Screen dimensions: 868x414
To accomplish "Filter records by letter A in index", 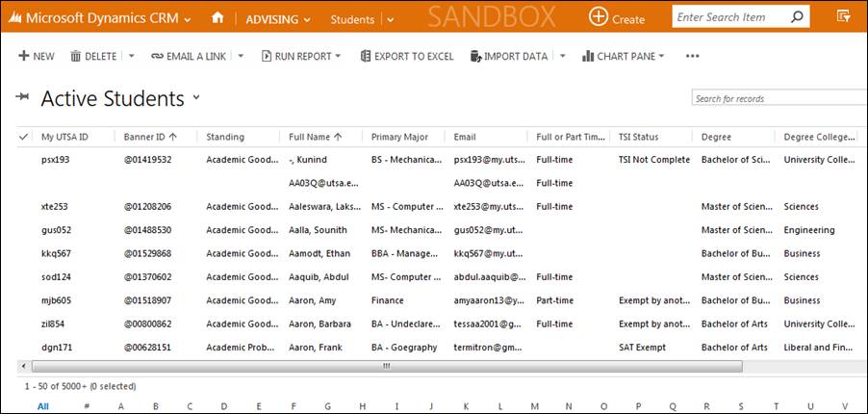I will click(x=120, y=406).
